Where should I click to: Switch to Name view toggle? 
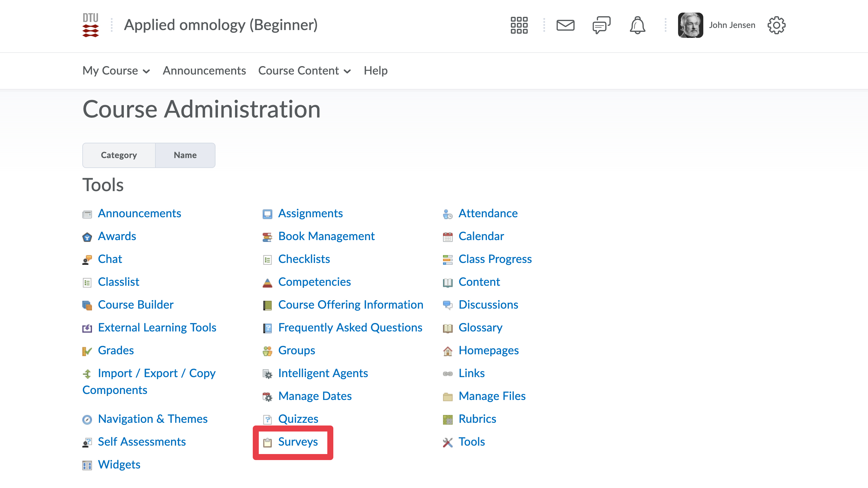coord(185,155)
